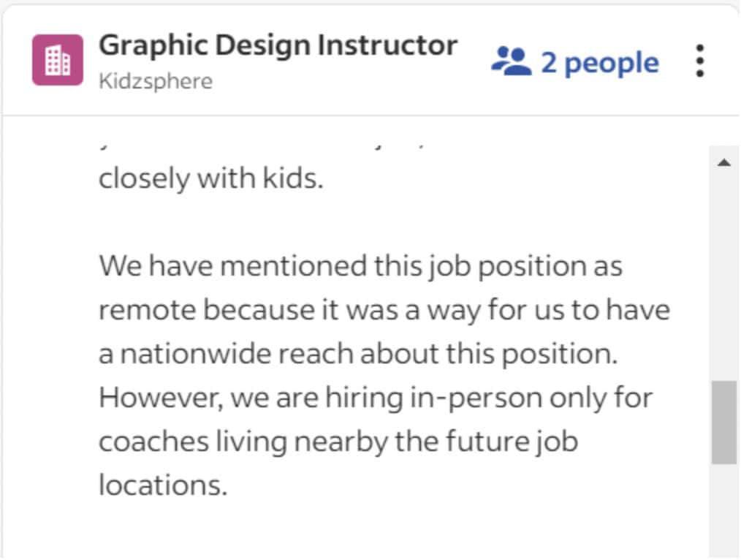The height and width of the screenshot is (560, 741).
Task: Click the scrollbar up arrow
Action: 724,163
